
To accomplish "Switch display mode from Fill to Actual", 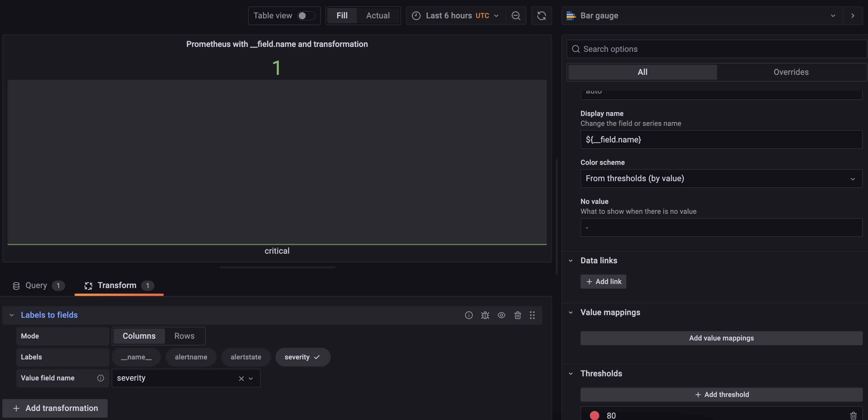I will click(378, 15).
